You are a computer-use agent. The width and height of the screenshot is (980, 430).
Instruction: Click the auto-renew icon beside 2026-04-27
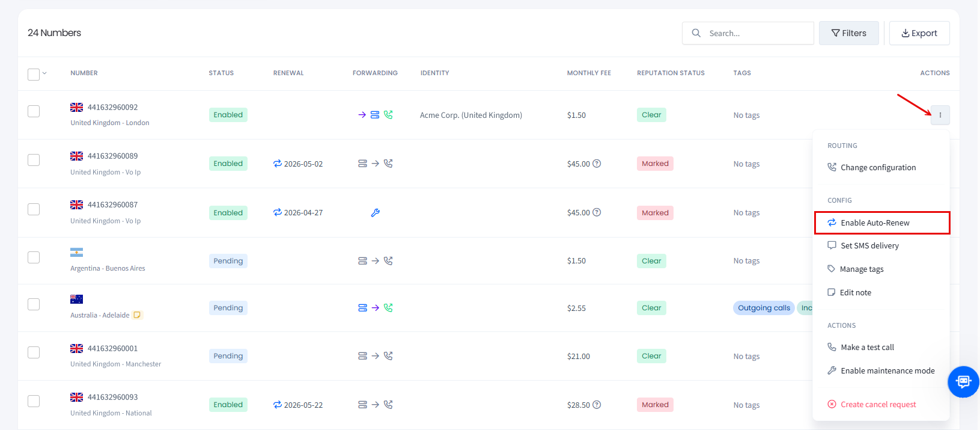point(278,212)
